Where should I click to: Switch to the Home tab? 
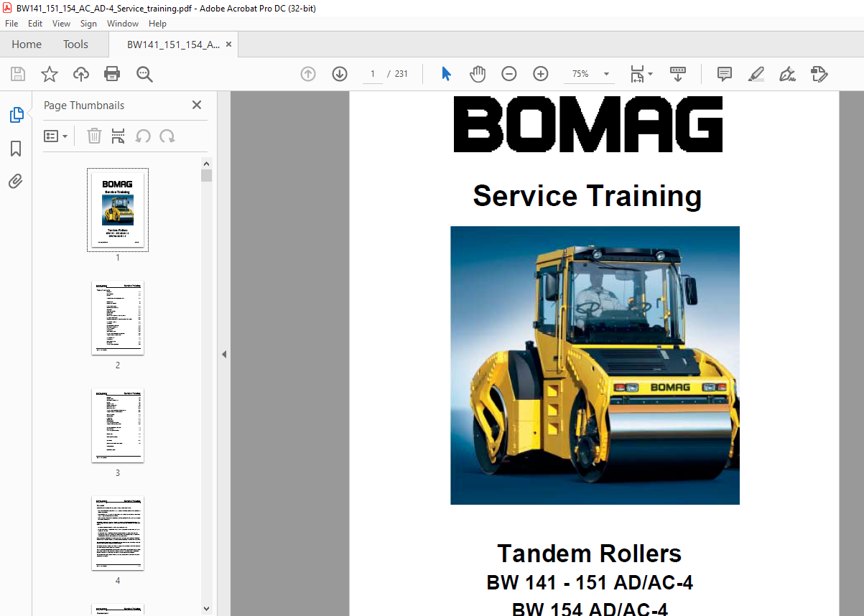pyautogui.click(x=27, y=45)
